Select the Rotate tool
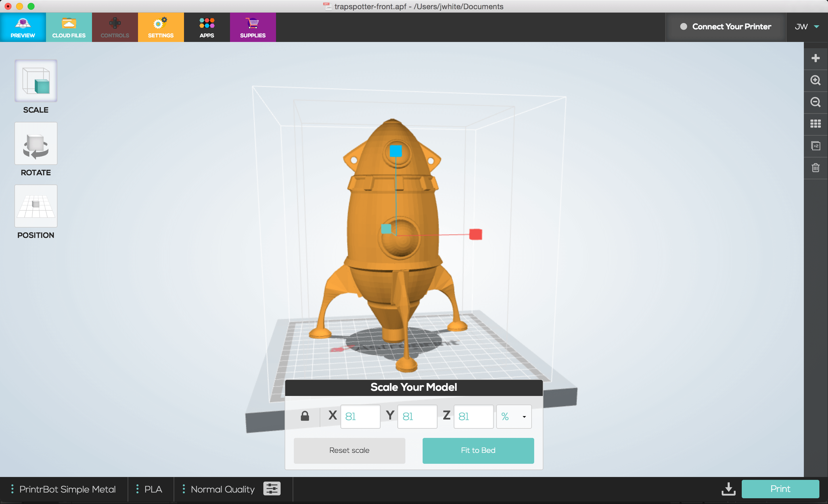 pyautogui.click(x=36, y=143)
